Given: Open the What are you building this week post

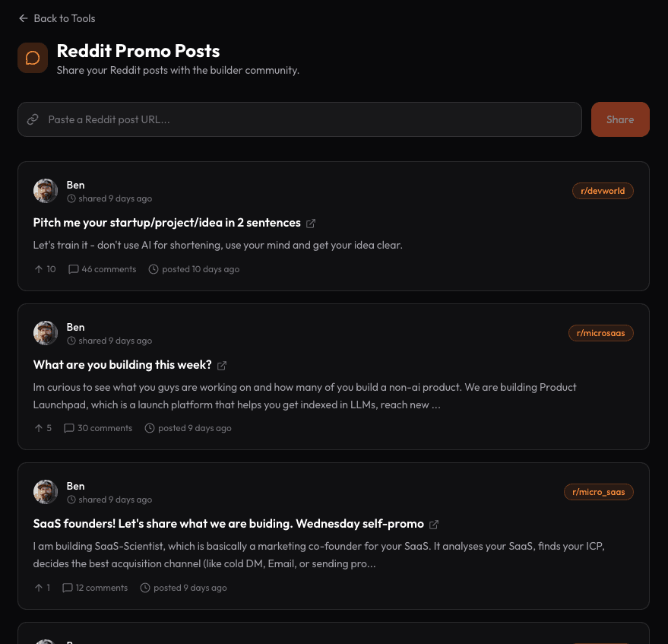Looking at the screenshot, I should coord(122,365).
